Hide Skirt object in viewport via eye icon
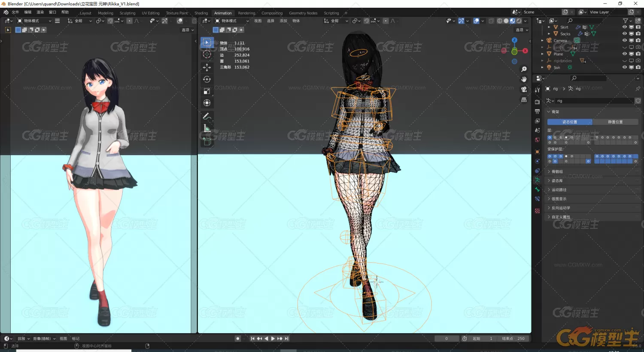 point(625,27)
